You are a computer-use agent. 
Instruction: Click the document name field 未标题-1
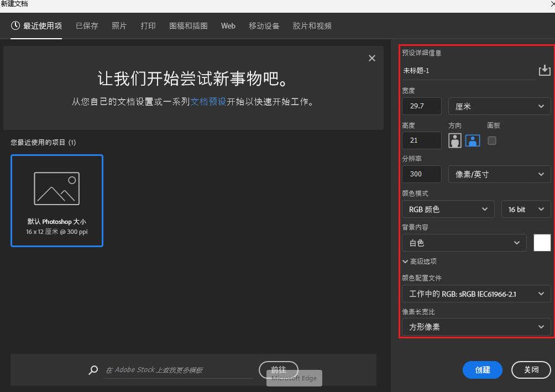(x=469, y=70)
